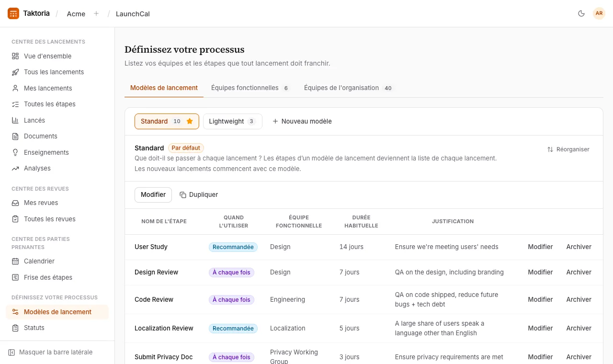Select the Standard model chip
This screenshot has width=613, height=364.
tap(167, 121)
